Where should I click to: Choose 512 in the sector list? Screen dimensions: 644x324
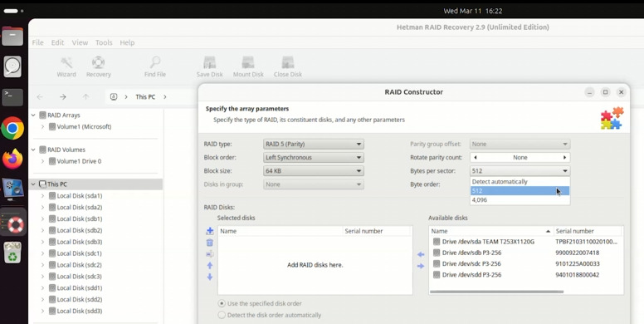pos(520,191)
